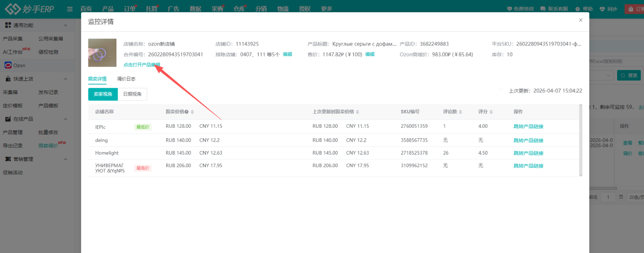Click the 最高价 tag on УНИВЕРМАГ row
The height and width of the screenshot is (253, 644).
tap(143, 168)
